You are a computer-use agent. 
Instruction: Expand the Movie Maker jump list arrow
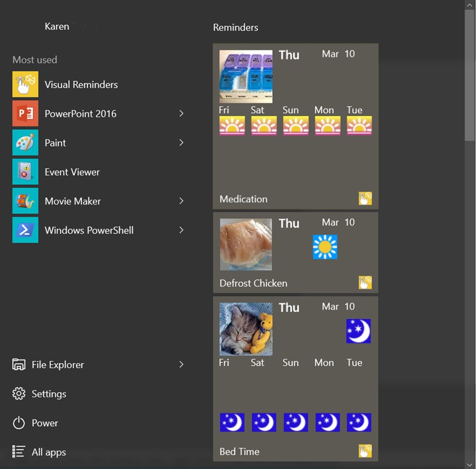coord(181,201)
